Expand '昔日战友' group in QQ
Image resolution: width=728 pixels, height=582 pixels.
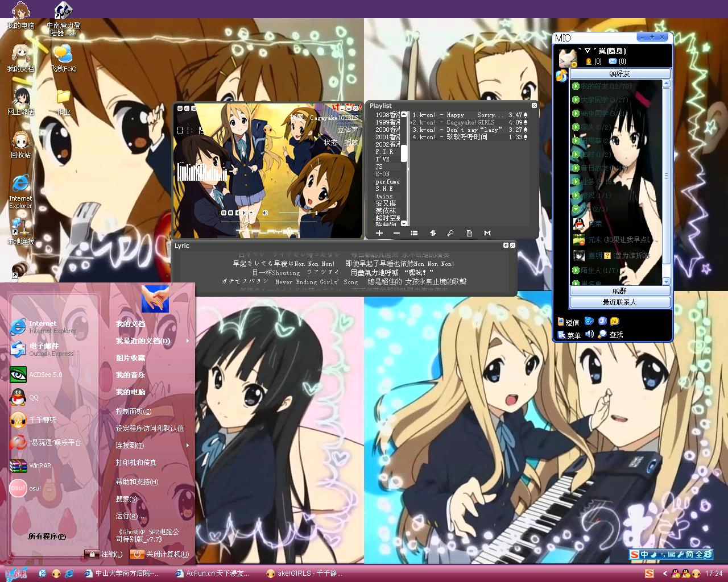point(600,168)
